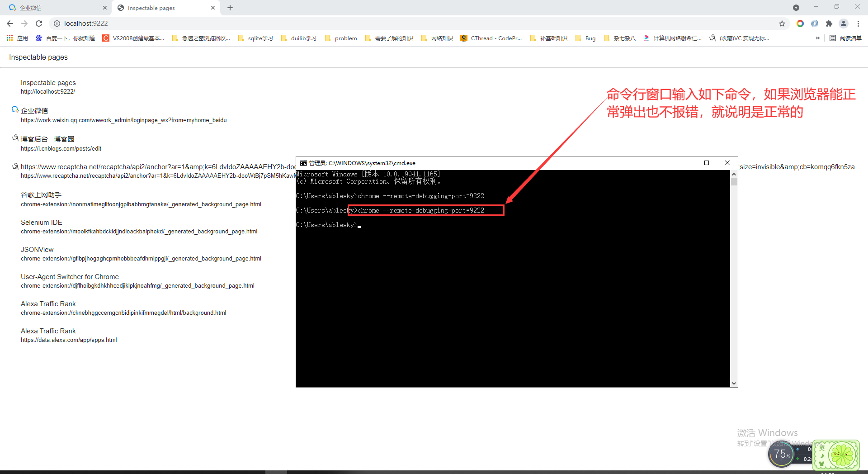Click the cmd scrollbar up arrow
Screen dimensions: 868x474
734,174
